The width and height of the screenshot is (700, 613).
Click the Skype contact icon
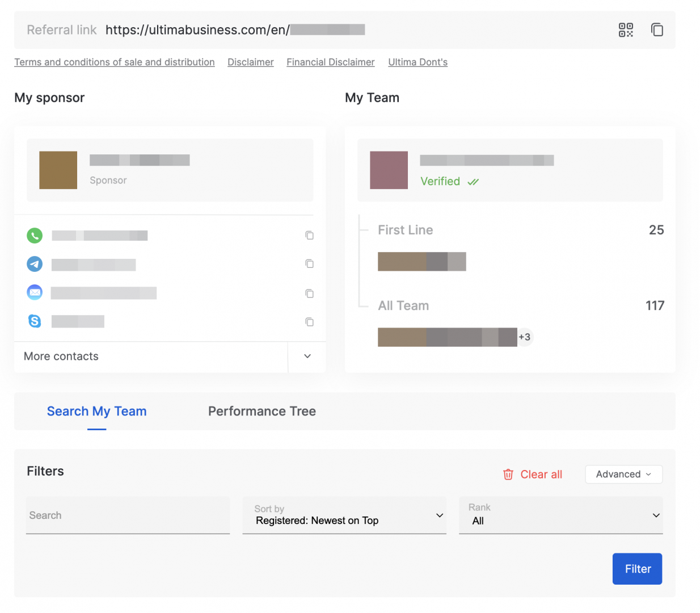pos(35,321)
